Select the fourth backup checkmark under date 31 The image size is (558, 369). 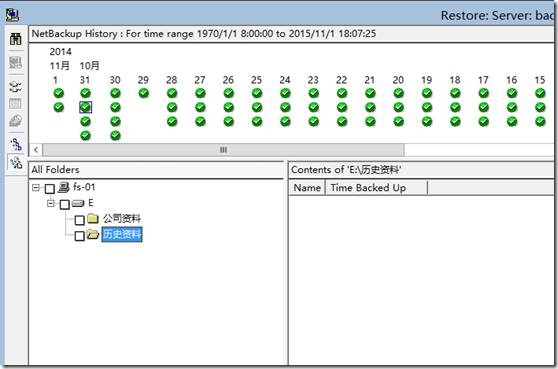tap(85, 136)
